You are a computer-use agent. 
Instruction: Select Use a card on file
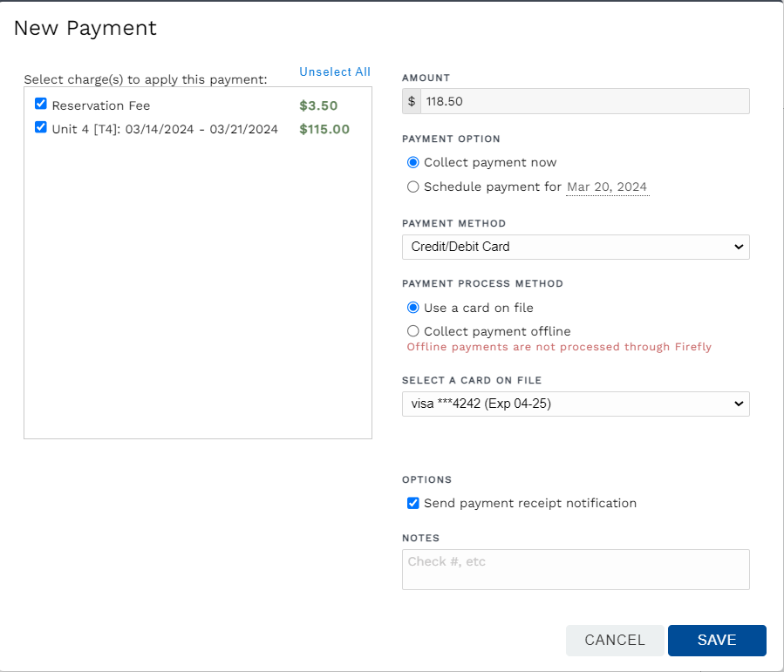(412, 307)
